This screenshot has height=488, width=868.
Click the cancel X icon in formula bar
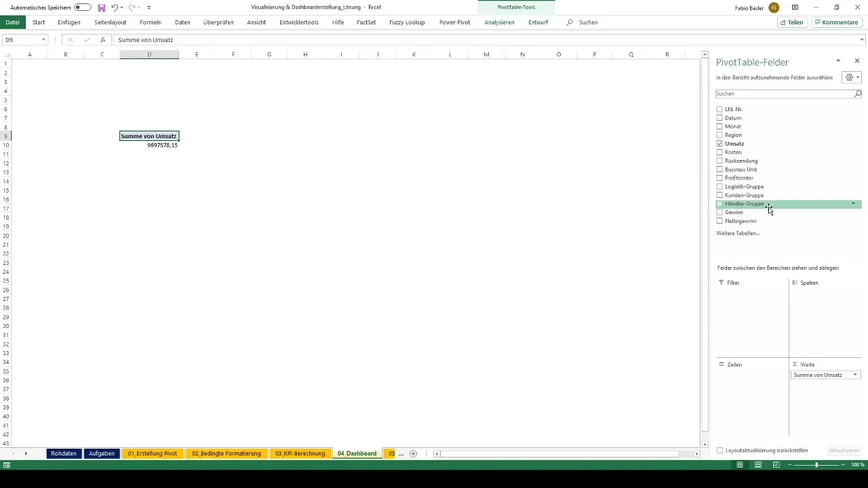(x=71, y=40)
